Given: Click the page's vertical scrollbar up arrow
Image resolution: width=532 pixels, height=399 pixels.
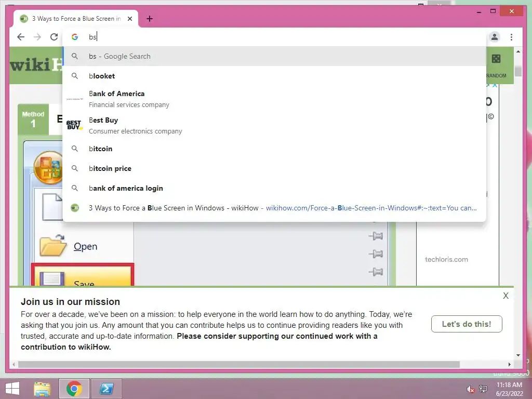Looking at the screenshot, I should coord(518,51).
